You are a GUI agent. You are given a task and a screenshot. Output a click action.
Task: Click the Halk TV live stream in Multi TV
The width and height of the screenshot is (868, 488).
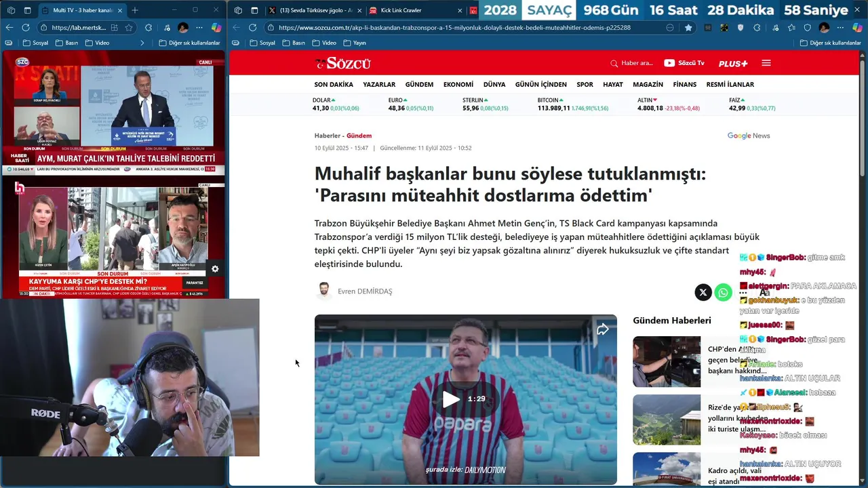point(113,239)
